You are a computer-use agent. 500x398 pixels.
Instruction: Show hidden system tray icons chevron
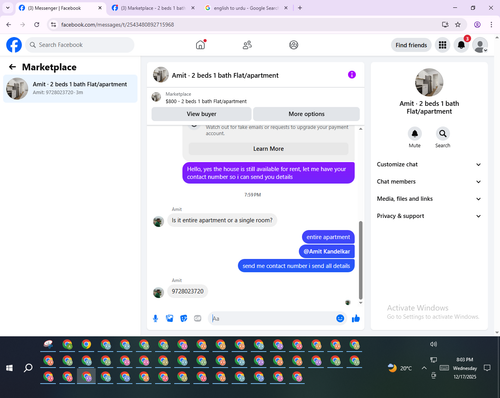tap(424, 368)
